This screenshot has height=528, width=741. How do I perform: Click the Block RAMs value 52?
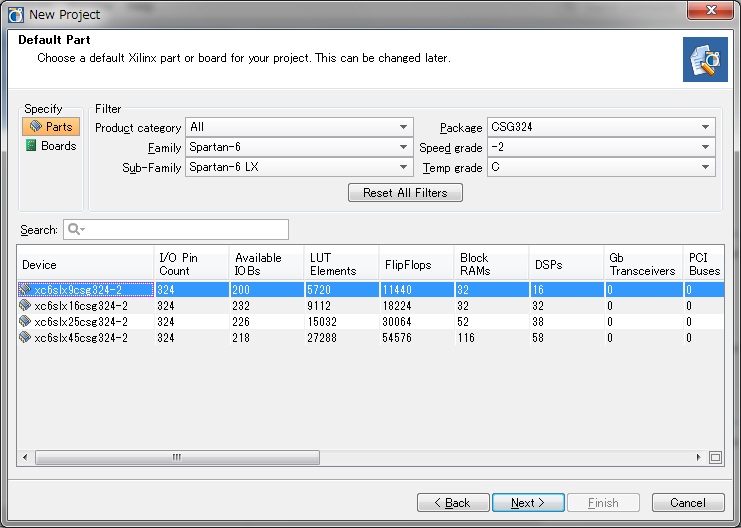pyautogui.click(x=463, y=321)
